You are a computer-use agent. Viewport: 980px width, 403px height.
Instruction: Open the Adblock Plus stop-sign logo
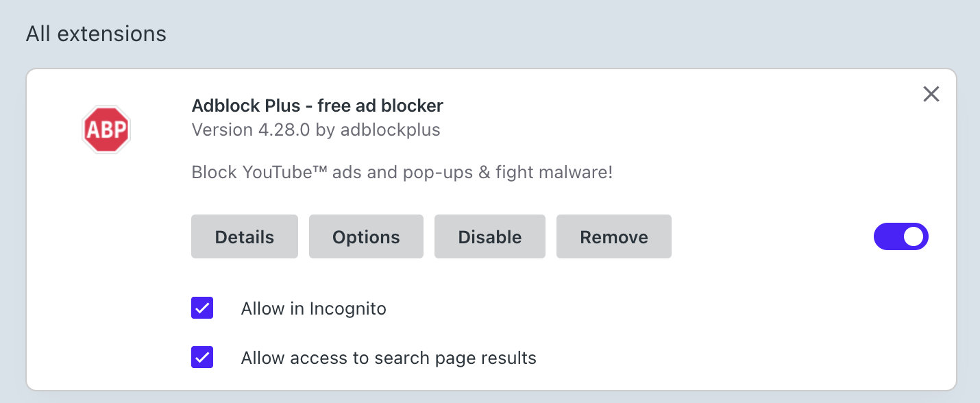[106, 129]
